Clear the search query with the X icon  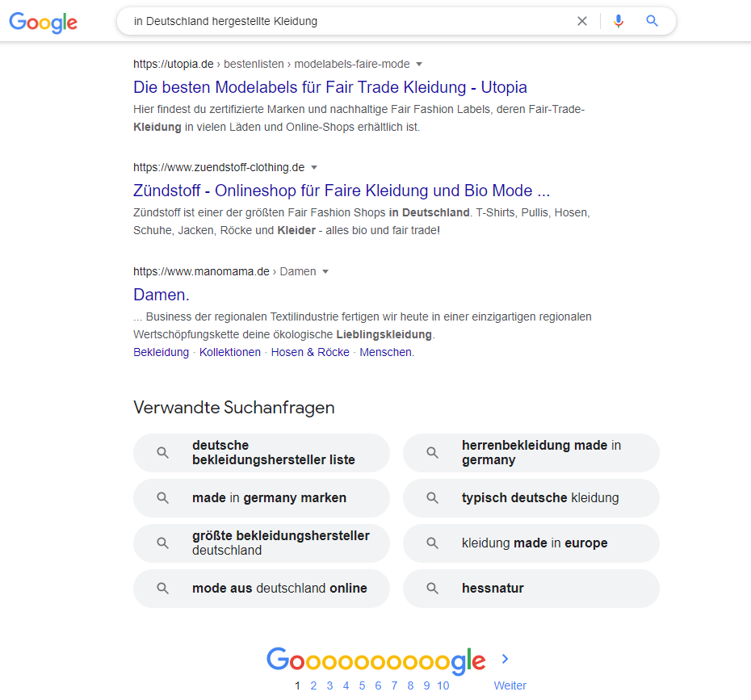[x=582, y=21]
